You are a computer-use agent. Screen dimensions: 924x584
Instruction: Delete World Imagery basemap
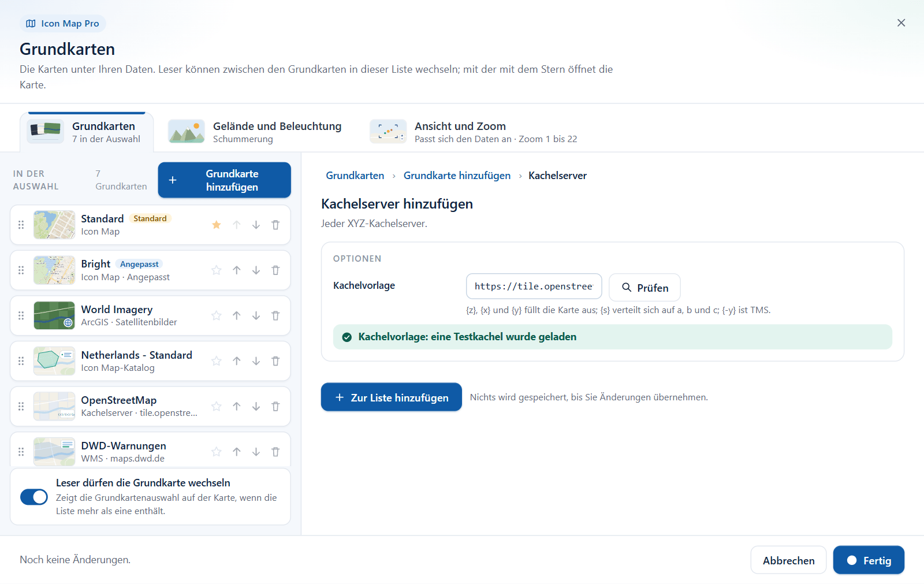275,315
